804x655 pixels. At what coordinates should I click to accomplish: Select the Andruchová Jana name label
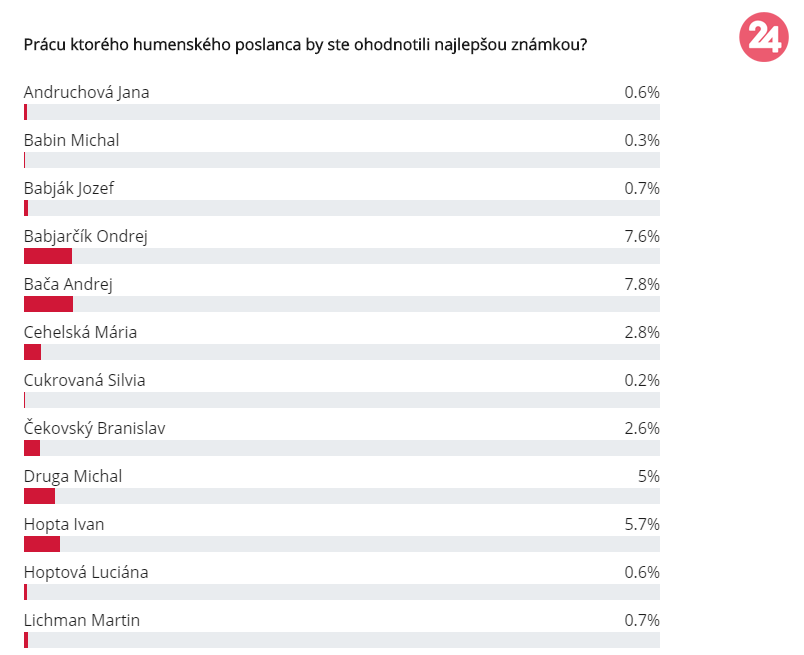[x=86, y=92]
